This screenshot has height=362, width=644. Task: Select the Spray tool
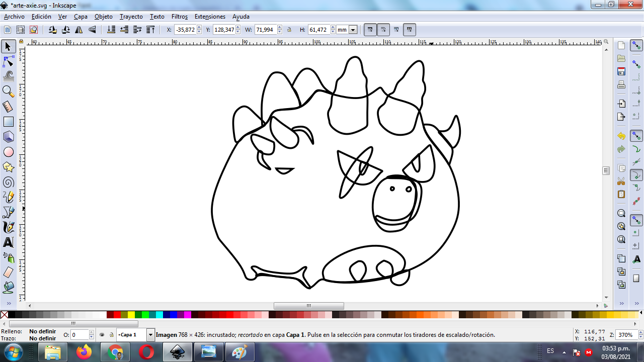8,257
